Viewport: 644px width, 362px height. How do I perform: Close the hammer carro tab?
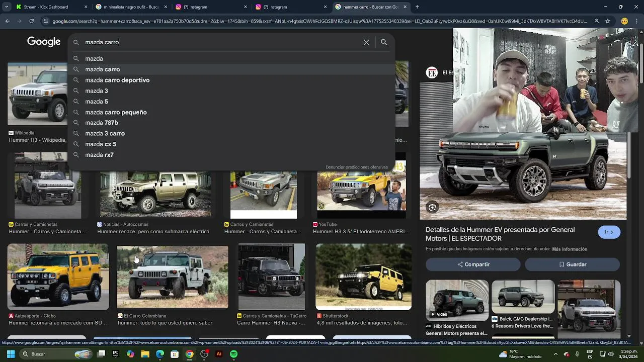point(405,7)
